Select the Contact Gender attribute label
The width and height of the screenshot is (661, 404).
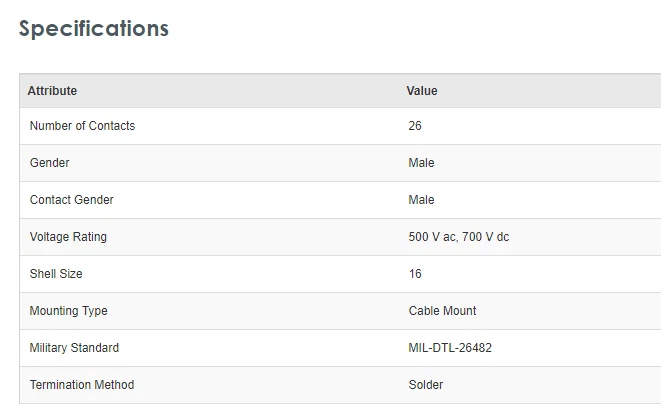[72, 200]
